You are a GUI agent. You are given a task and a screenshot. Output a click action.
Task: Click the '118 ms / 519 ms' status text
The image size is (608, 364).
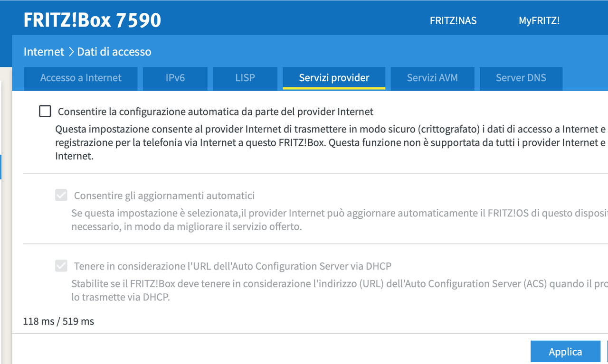[x=58, y=321]
